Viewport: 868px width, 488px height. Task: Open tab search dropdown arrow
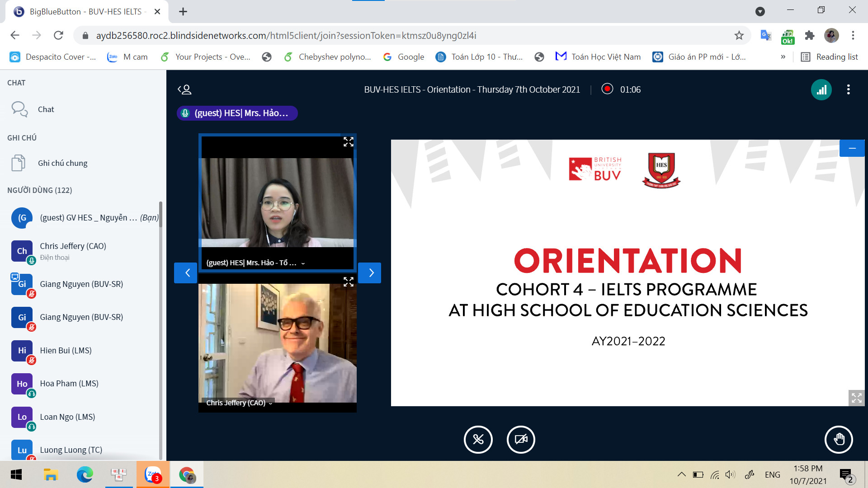[x=760, y=12]
